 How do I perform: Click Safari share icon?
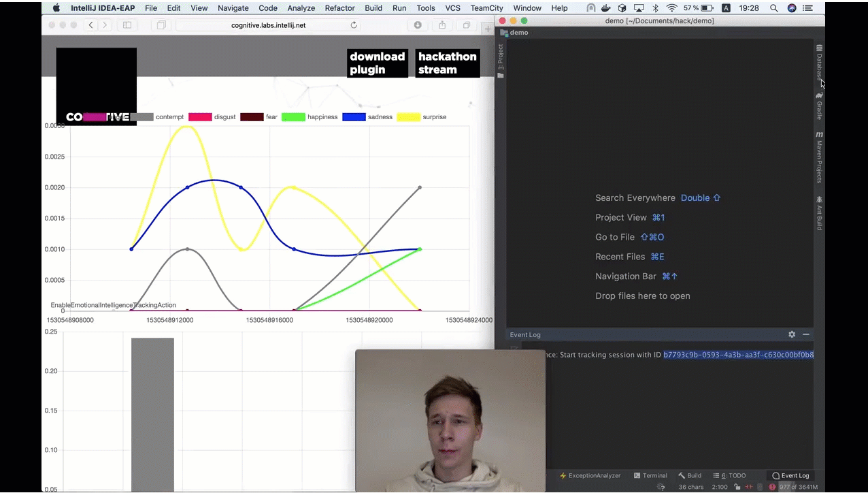[442, 25]
